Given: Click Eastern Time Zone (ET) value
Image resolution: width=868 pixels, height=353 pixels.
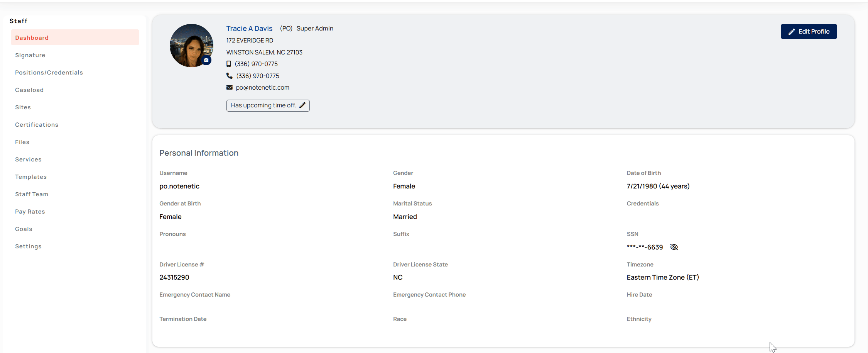Looking at the screenshot, I should (663, 277).
